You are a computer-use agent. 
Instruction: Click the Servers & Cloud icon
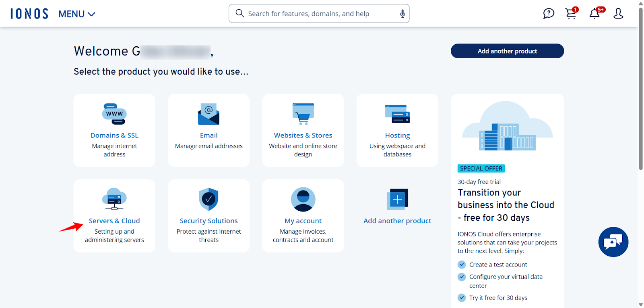pos(114,199)
